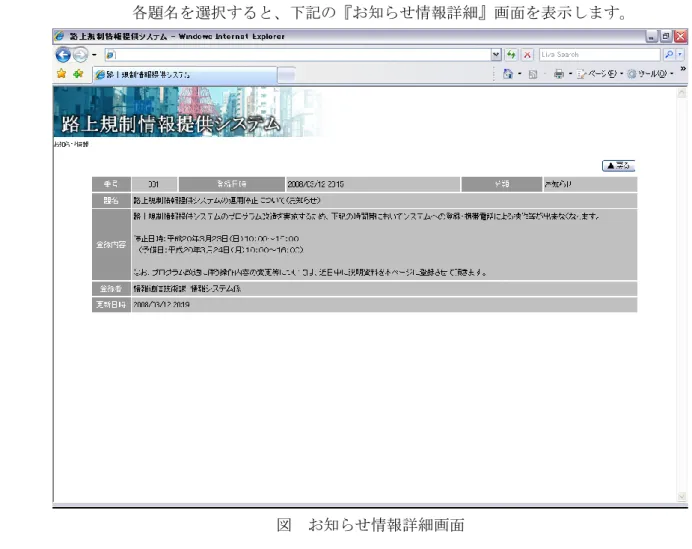Click the magnifier search icon

point(669,55)
